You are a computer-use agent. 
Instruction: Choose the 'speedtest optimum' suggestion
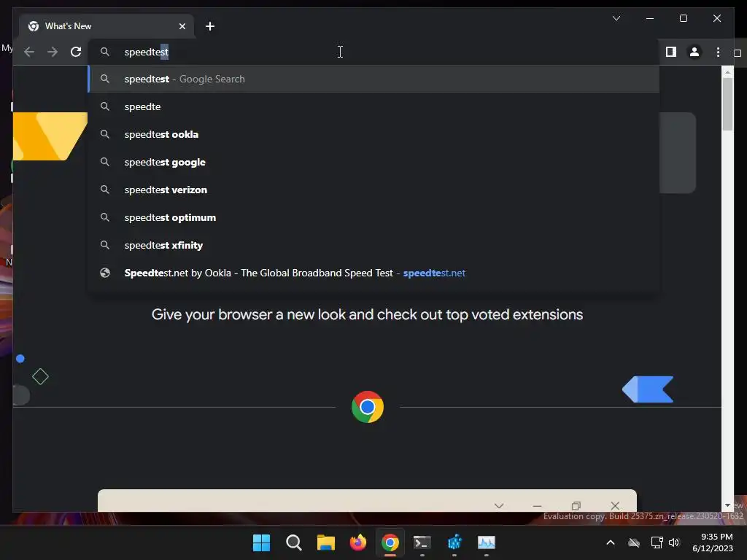coord(374,217)
